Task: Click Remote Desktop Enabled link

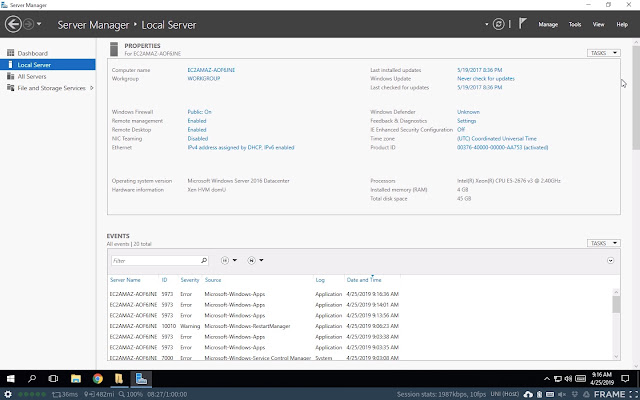Action: [197, 130]
